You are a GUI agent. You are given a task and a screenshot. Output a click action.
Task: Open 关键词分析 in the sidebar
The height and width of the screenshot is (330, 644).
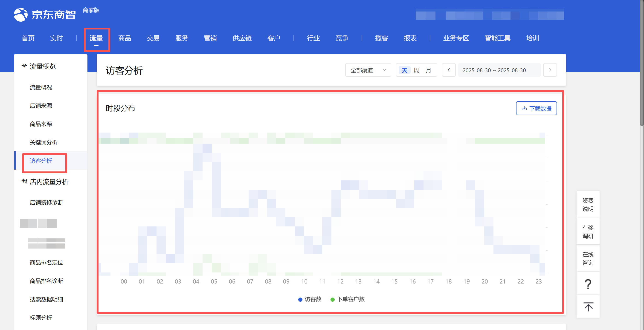44,142
